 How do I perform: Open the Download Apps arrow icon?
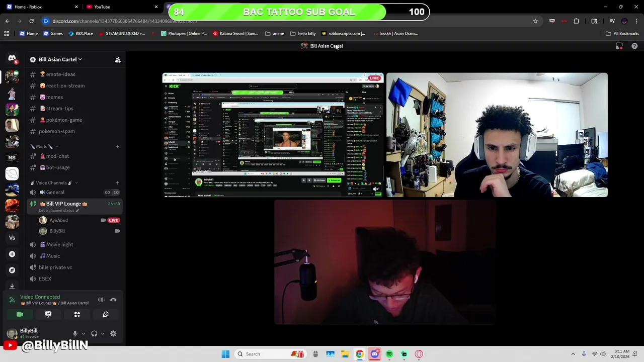click(x=12, y=286)
